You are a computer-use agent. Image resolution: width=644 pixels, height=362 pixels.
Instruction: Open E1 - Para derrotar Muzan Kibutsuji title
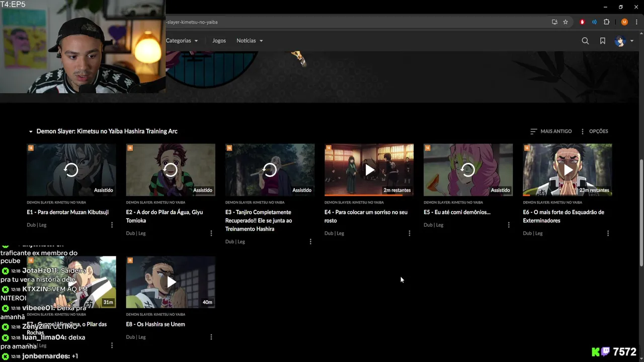point(67,212)
